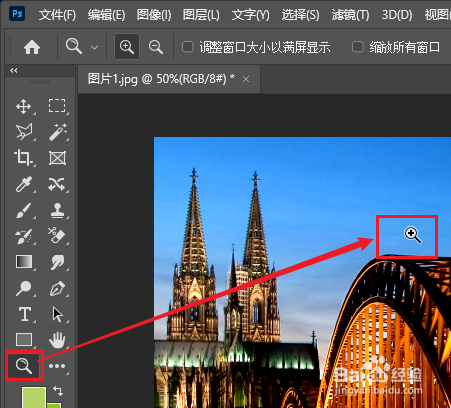Screen dimensions: 451x408
Task: Select the Polygonal Lasso tool
Action: coord(24,132)
